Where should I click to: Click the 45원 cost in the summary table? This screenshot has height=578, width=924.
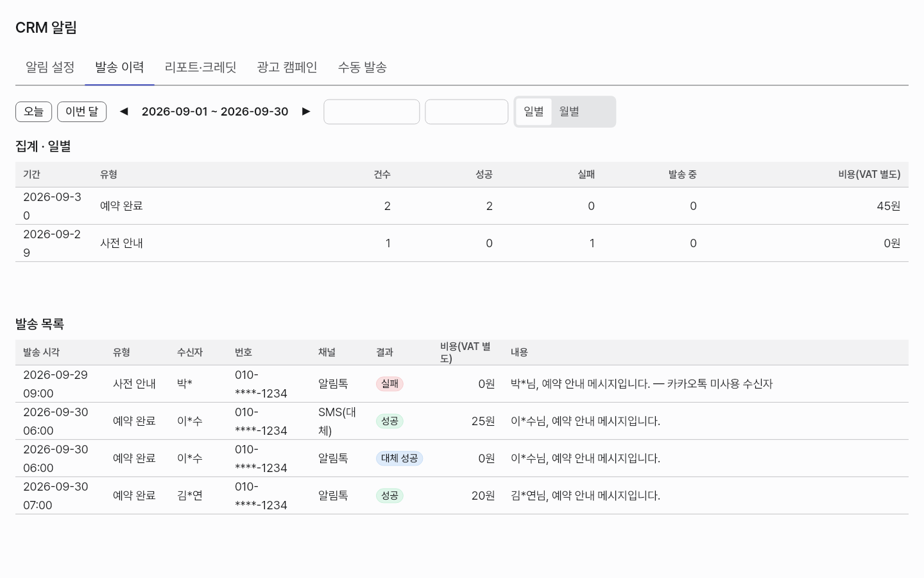pos(889,206)
